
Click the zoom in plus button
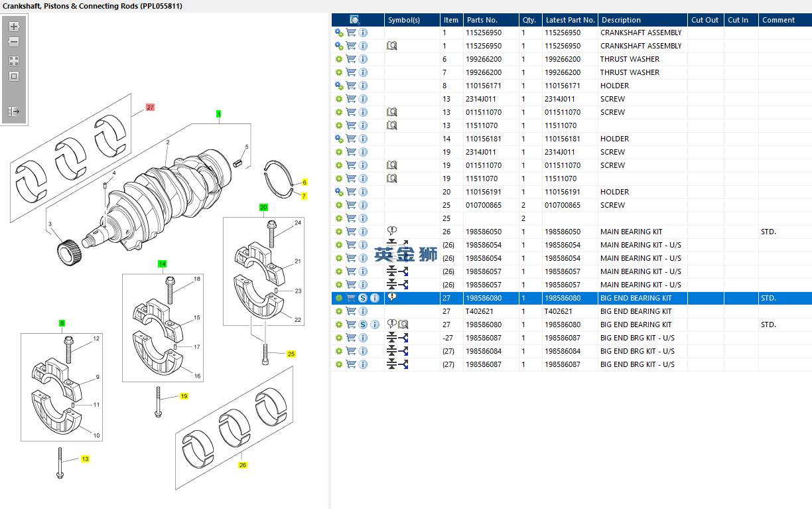[x=14, y=27]
